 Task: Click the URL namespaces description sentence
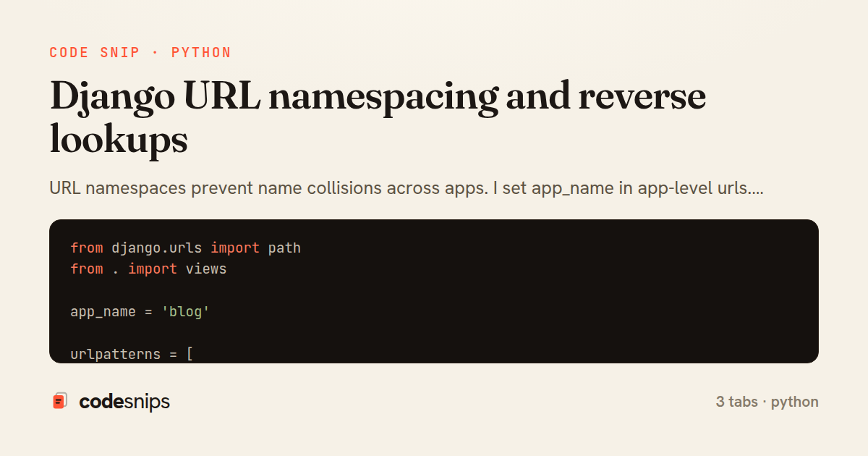click(407, 189)
